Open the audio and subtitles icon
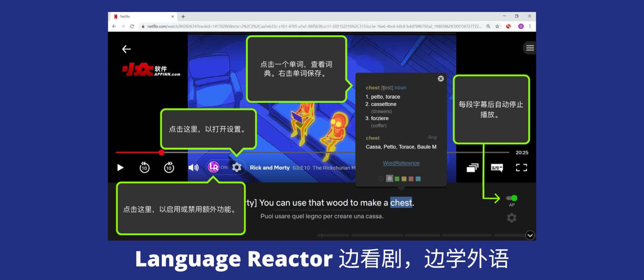 pos(497,168)
